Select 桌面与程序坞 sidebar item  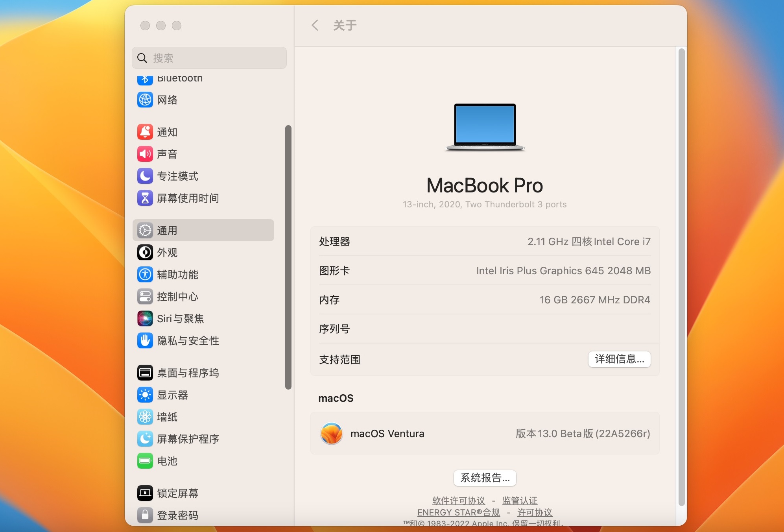(187, 373)
